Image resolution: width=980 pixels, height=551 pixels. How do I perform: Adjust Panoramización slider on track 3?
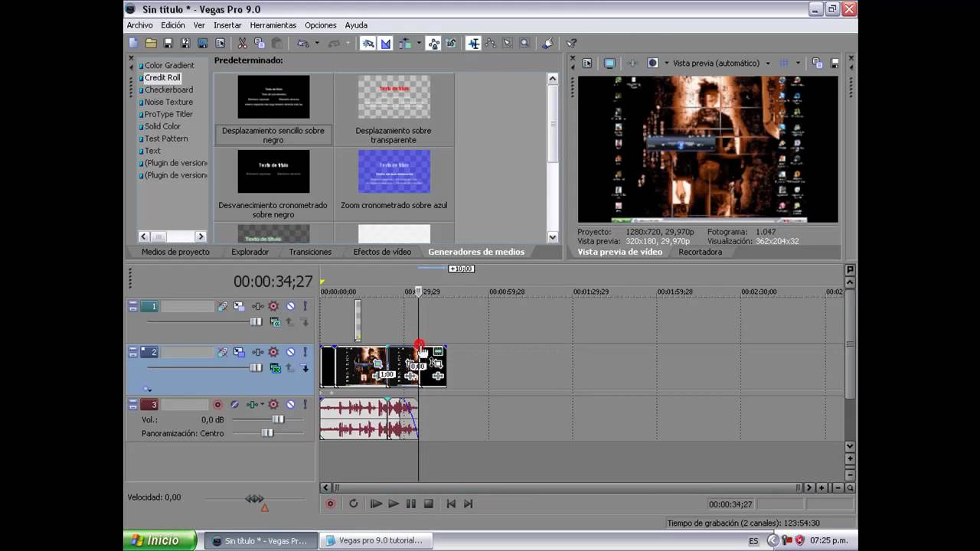pos(267,433)
